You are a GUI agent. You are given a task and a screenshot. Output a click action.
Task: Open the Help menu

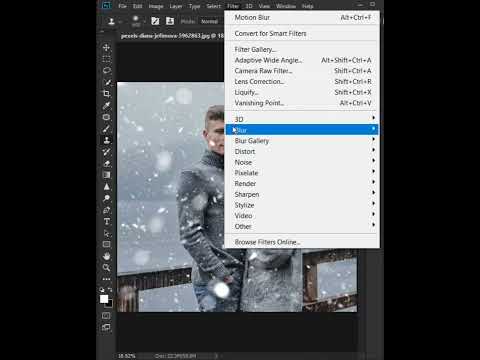(307, 6)
